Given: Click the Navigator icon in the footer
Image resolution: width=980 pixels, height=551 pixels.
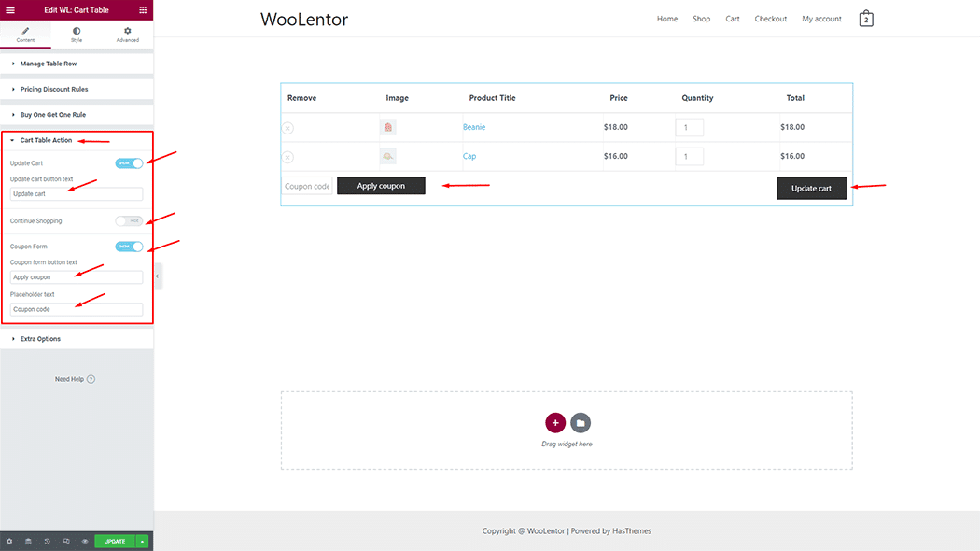Looking at the screenshot, I should (x=65, y=541).
